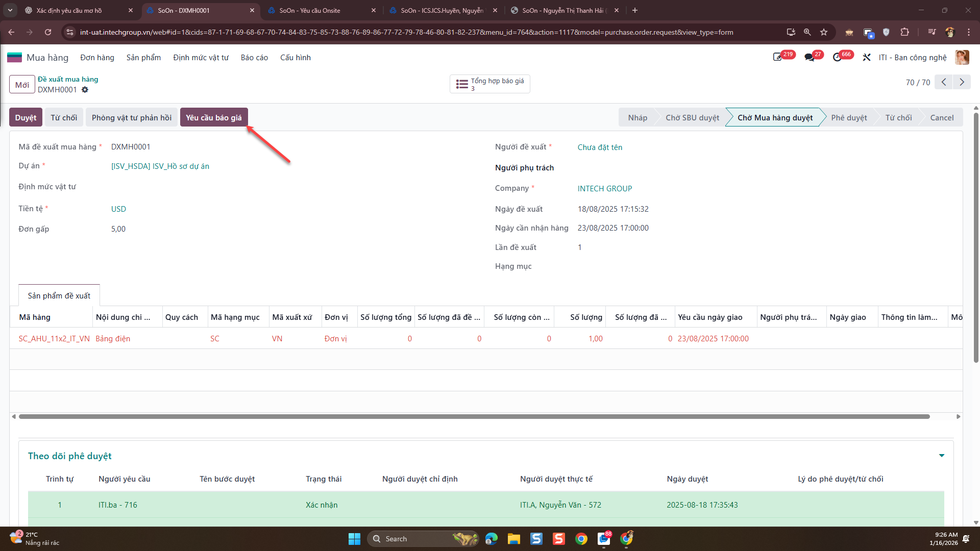Open the activities clock icon with badge 666
The width and height of the screenshot is (980, 551).
(837, 57)
